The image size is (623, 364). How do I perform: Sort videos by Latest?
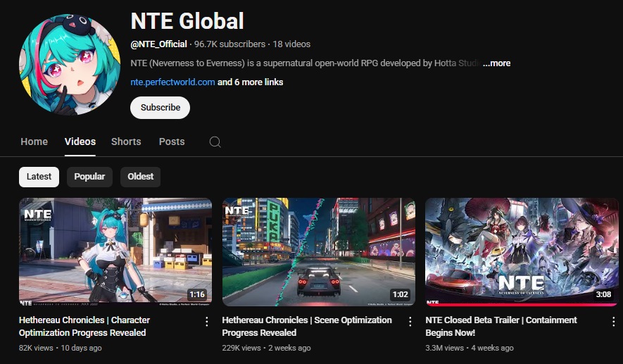tap(39, 177)
